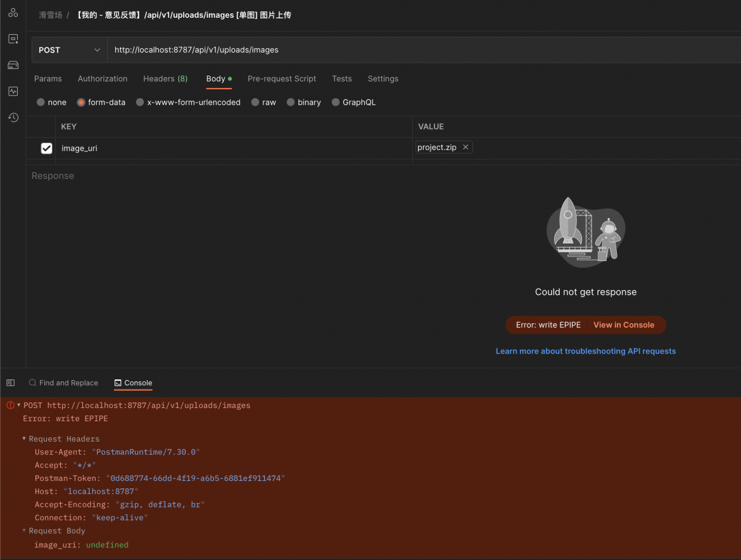
Task: Open the APIs sidebar icon at the top
Action: [x=13, y=13]
